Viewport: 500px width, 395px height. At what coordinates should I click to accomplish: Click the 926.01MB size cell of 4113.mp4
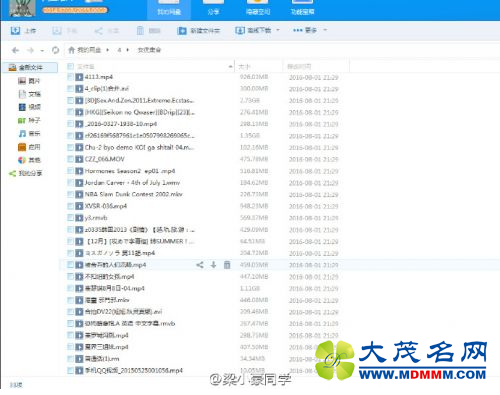[254, 77]
